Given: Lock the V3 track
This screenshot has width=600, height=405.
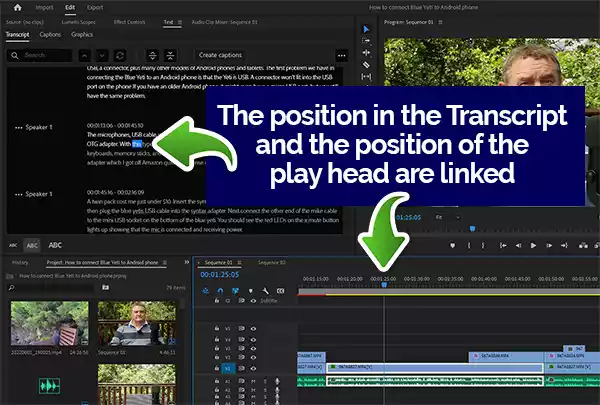Looking at the screenshot, I should [217, 348].
